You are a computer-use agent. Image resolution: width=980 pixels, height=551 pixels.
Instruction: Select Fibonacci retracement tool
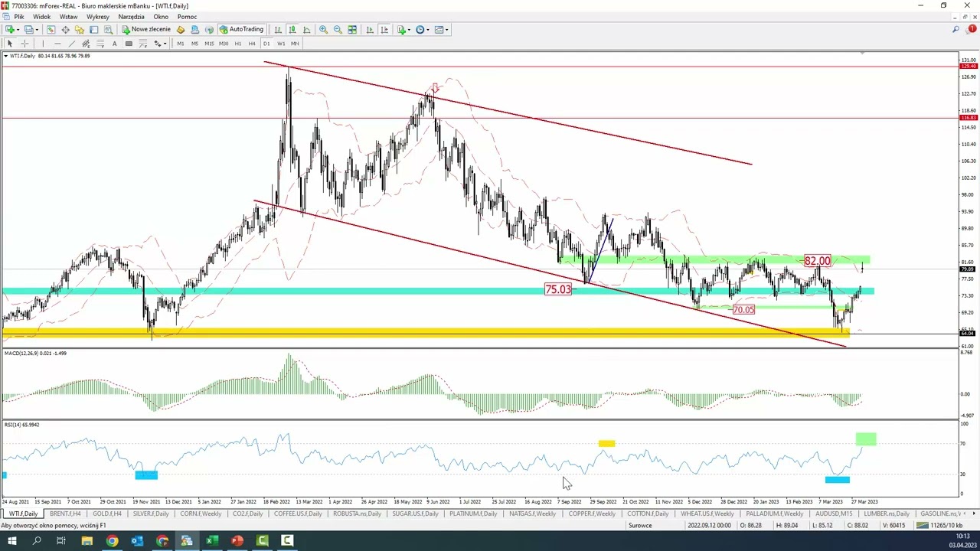tap(100, 44)
